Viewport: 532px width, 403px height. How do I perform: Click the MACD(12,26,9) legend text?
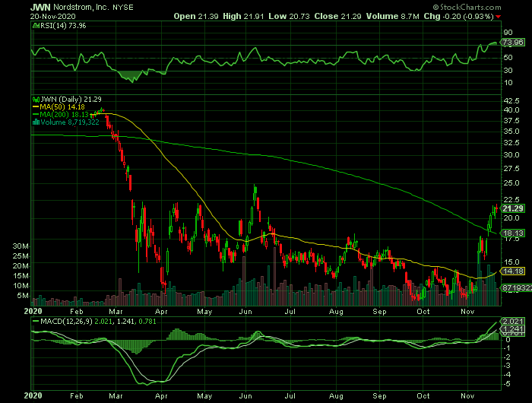tap(66, 321)
